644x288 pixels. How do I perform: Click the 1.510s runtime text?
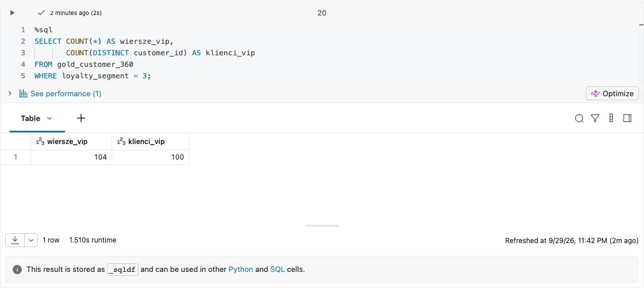[93, 240]
